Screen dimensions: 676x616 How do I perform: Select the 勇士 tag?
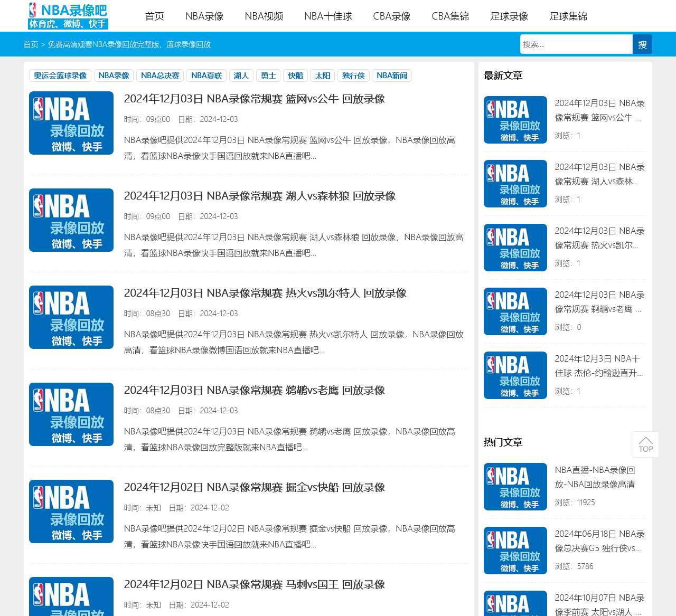click(x=268, y=75)
